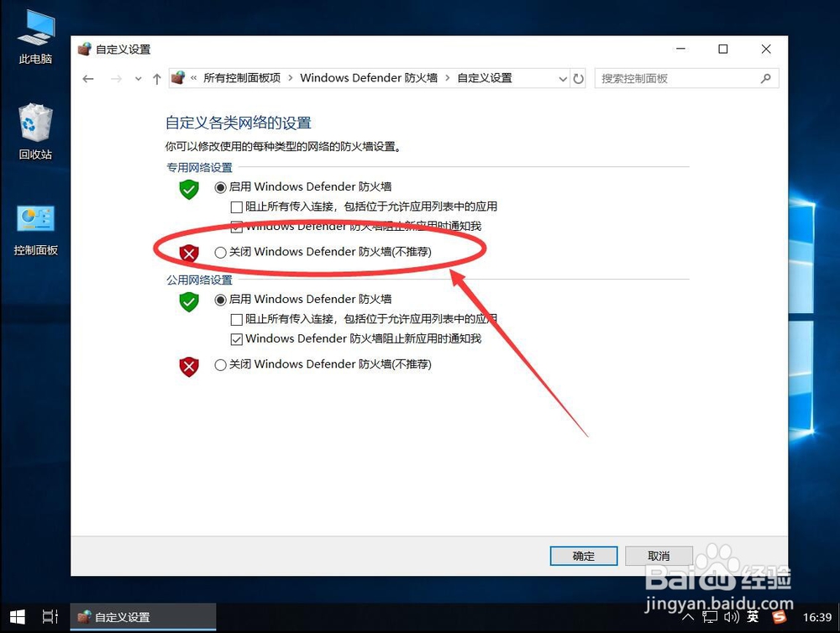
Task: Open the network tray icon
Action: click(x=710, y=618)
